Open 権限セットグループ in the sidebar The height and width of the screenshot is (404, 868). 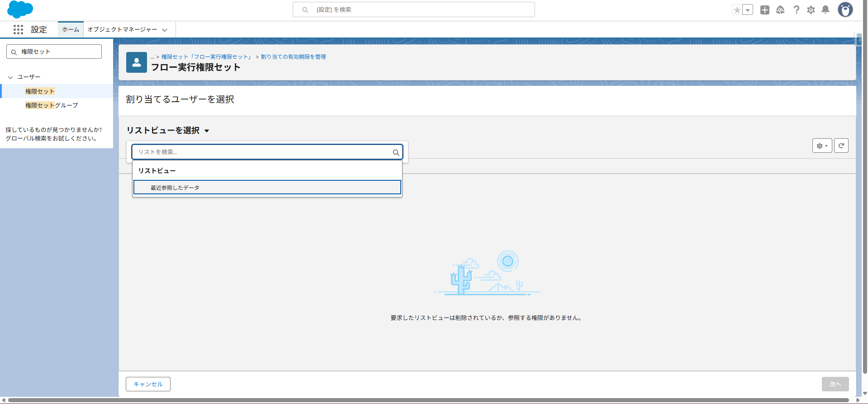coord(52,105)
